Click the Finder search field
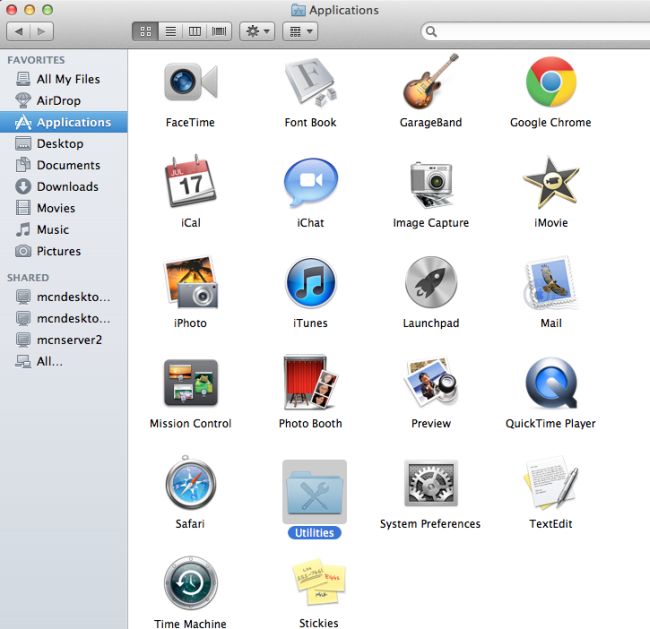 (536, 32)
